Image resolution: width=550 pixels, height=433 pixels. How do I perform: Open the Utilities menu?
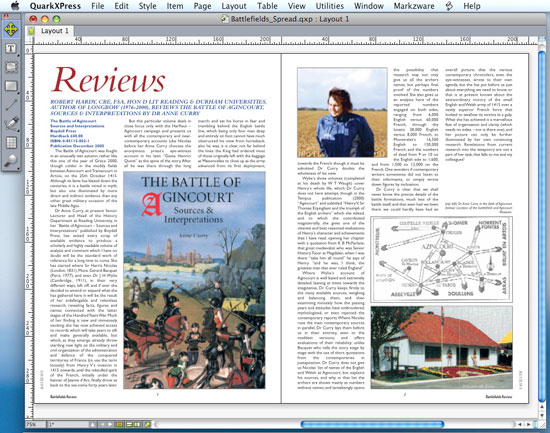pyautogui.click(x=330, y=6)
